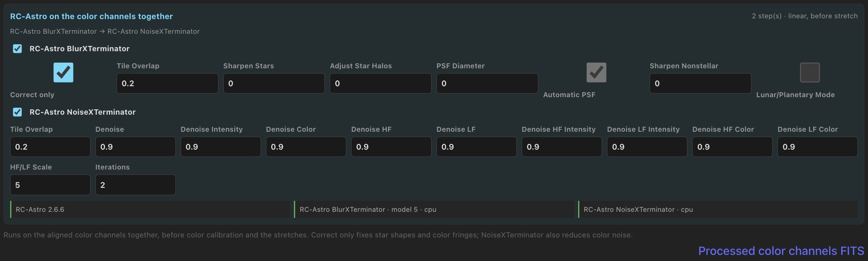Screen dimensions: 868x261
Task: Click the RC-Astro NoiseXTerminator section label
Action: pyautogui.click(x=82, y=112)
